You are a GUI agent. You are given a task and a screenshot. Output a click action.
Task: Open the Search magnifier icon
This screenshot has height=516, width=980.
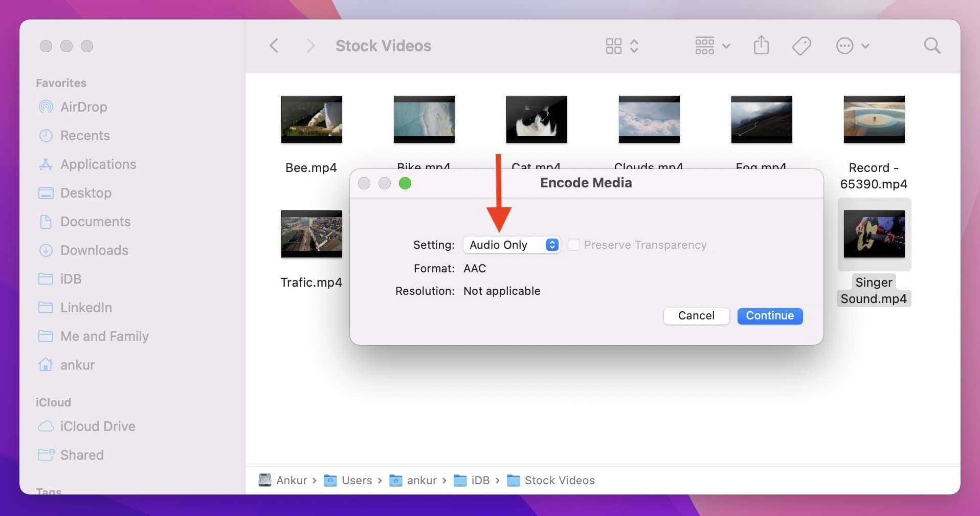point(932,46)
